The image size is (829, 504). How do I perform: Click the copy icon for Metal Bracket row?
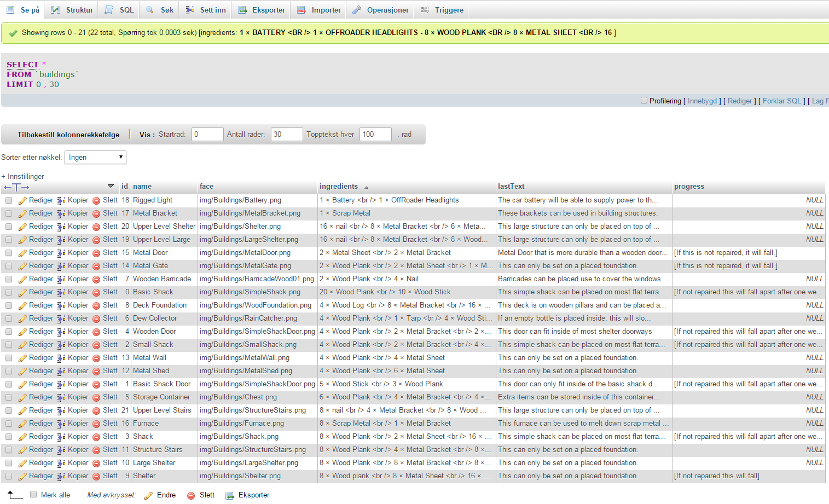pyautogui.click(x=61, y=213)
